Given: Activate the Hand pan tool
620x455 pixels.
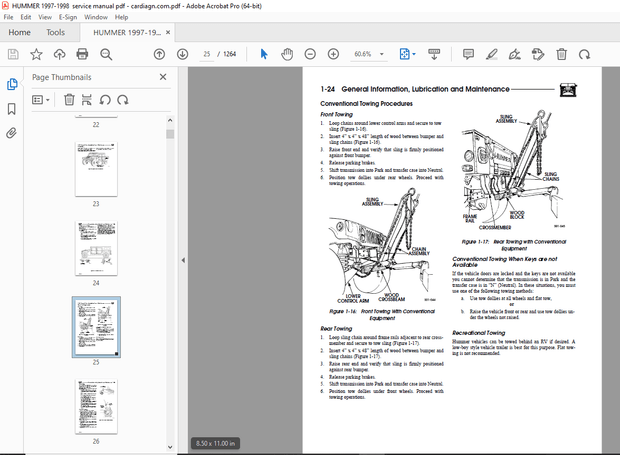Looking at the screenshot, I should pyautogui.click(x=287, y=54).
